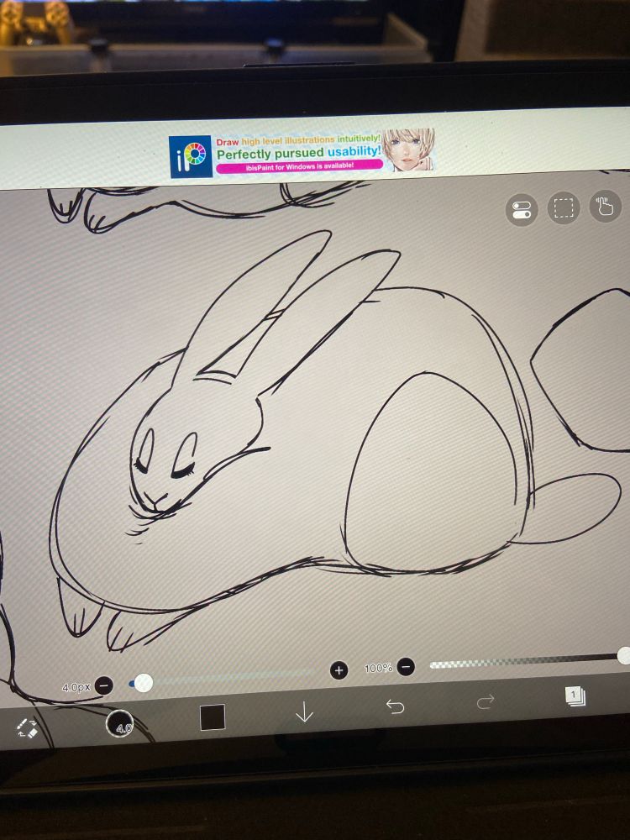The image size is (630, 840).
Task: Open the selection area tool
Action: tap(563, 207)
